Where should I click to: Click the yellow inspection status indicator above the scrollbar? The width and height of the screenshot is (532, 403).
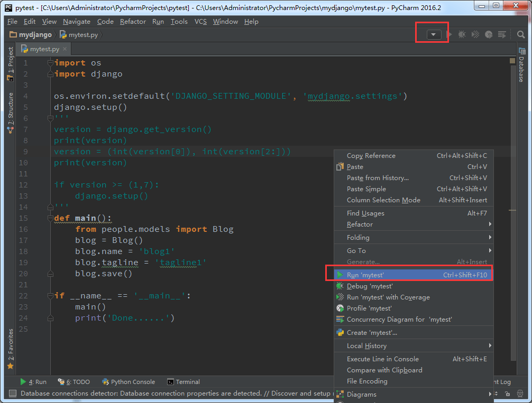click(512, 61)
